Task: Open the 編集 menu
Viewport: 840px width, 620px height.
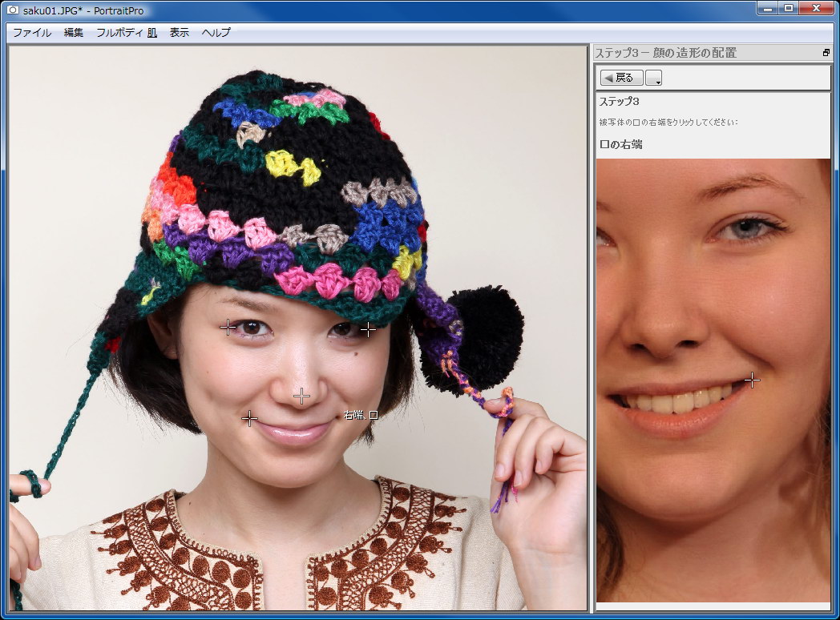Action: (74, 33)
